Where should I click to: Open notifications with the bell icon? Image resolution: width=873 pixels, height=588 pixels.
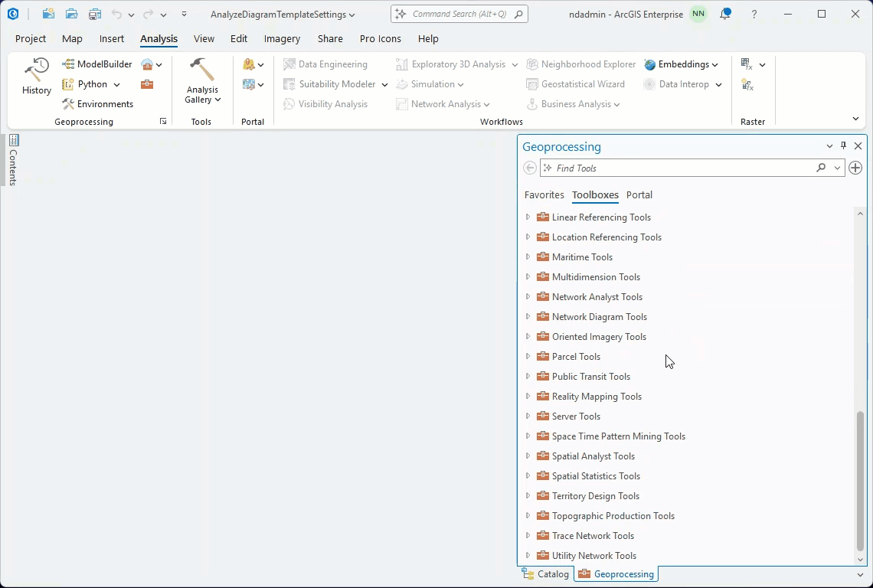(724, 13)
